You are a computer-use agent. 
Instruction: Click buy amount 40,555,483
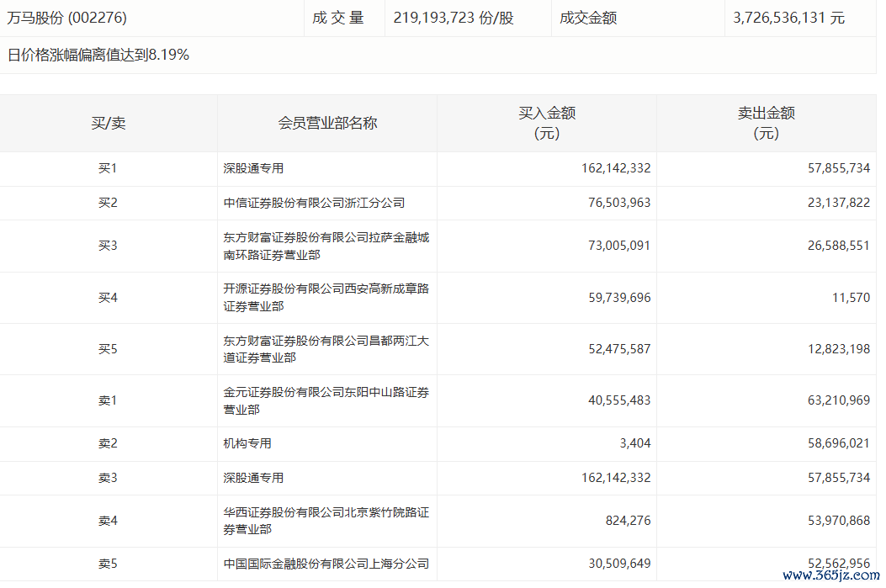click(619, 400)
